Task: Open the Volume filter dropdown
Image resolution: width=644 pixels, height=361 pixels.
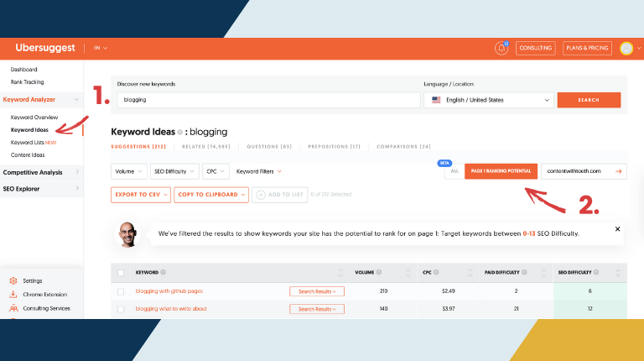Action: click(x=129, y=171)
